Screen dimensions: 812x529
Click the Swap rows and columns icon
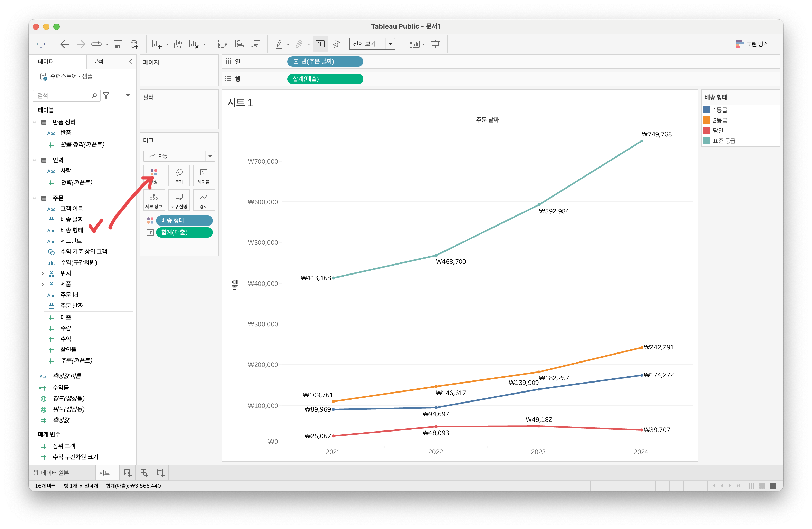222,44
